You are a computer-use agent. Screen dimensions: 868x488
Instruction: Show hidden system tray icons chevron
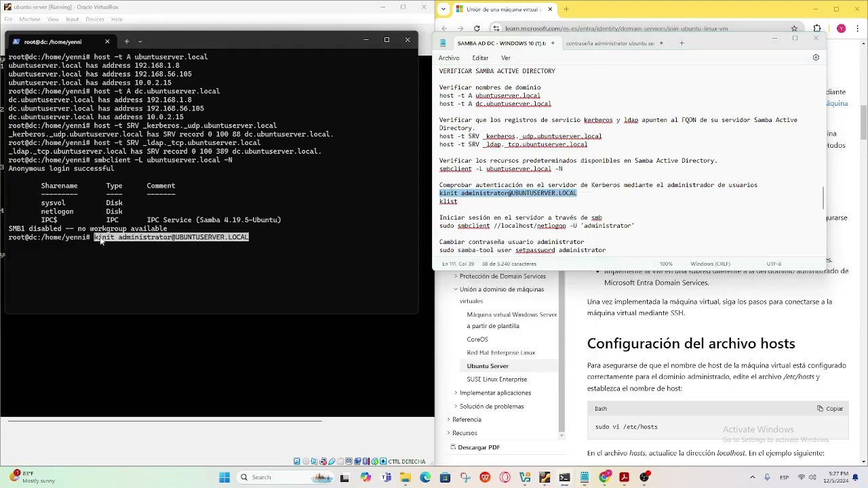tap(752, 477)
